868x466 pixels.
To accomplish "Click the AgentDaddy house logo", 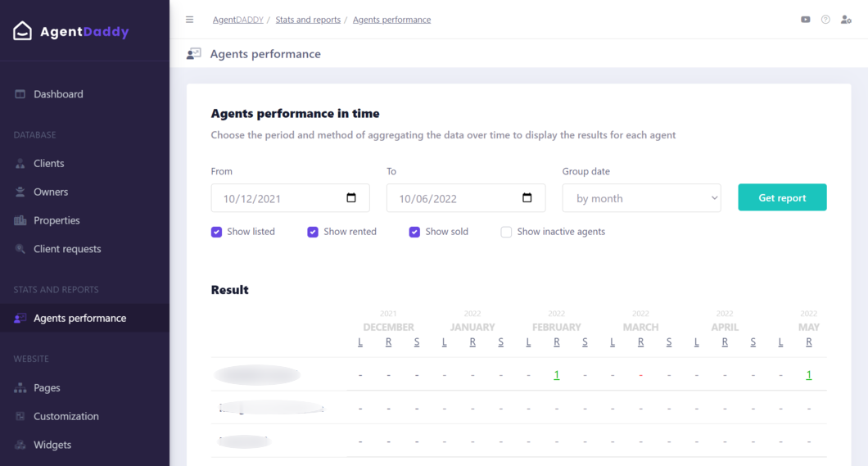I will pyautogui.click(x=23, y=31).
